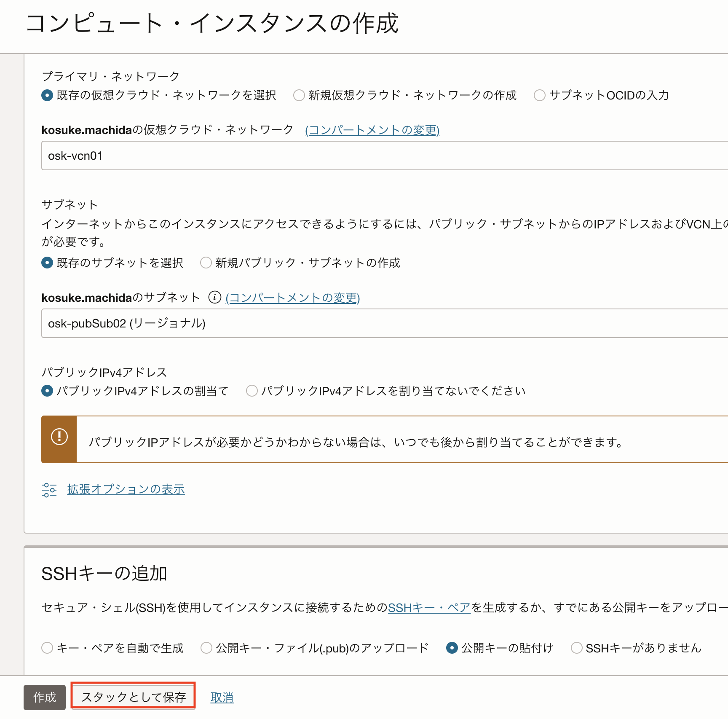Select サブネットOCIDの入力 option
728x719 pixels.
tap(540, 96)
